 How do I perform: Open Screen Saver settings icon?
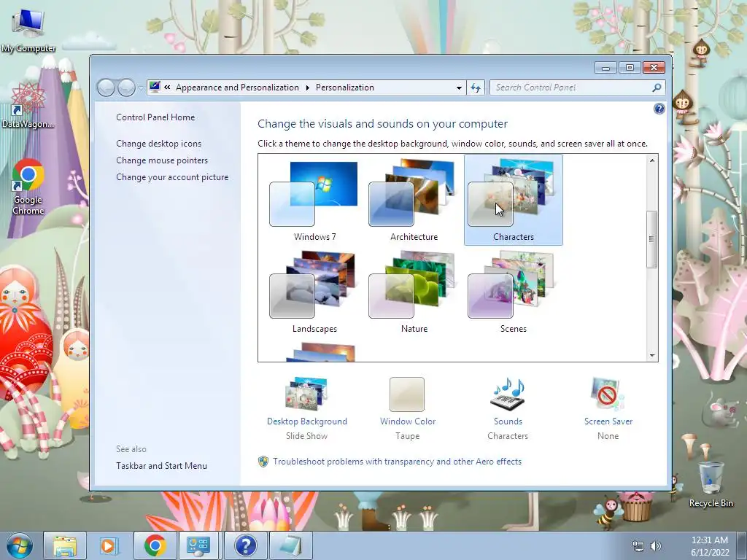pyautogui.click(x=608, y=394)
